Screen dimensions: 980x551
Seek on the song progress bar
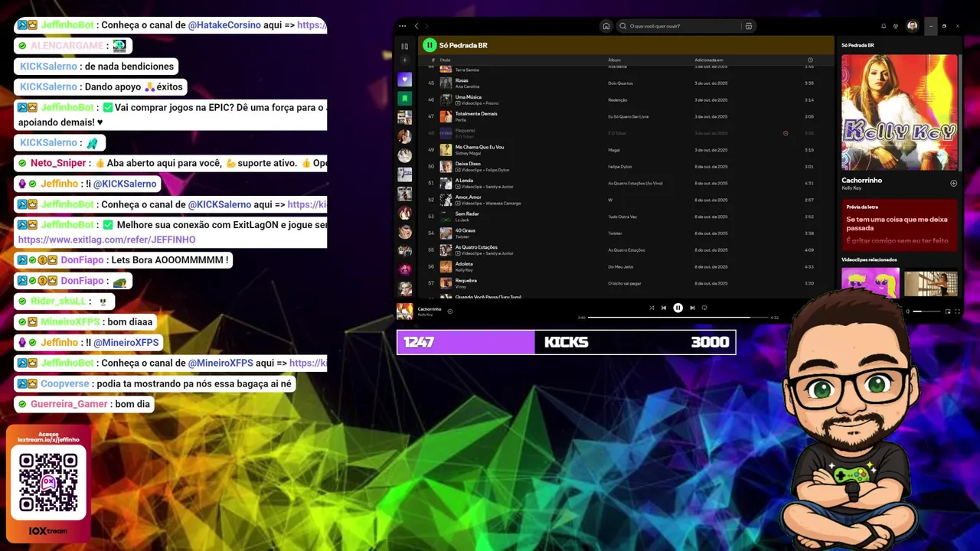678,317
